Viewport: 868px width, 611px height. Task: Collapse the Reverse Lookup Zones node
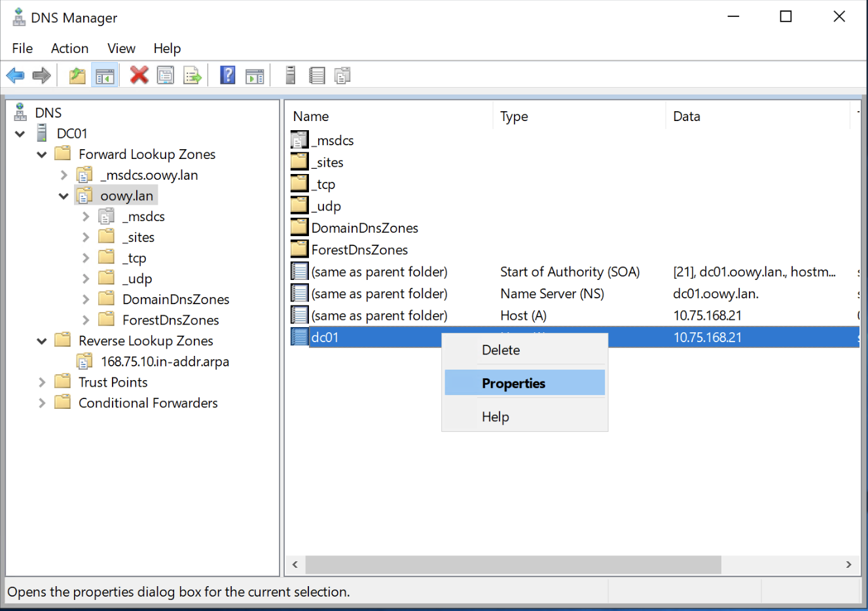click(x=42, y=341)
